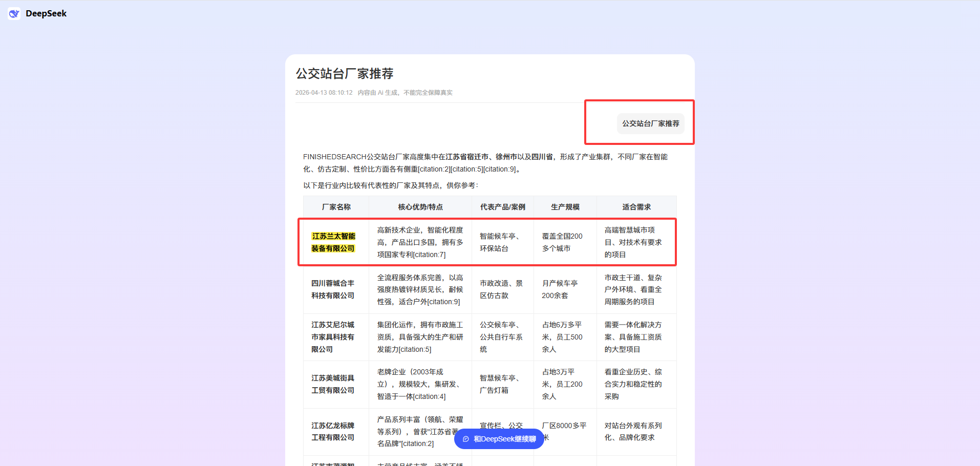Click the cell 高端智慧城市项目、对技术有要求的项目
Screen dimensions: 980x466
point(636,242)
